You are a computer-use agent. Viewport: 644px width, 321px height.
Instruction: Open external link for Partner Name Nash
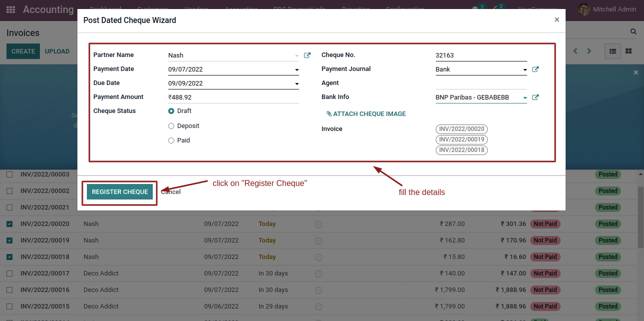308,55
